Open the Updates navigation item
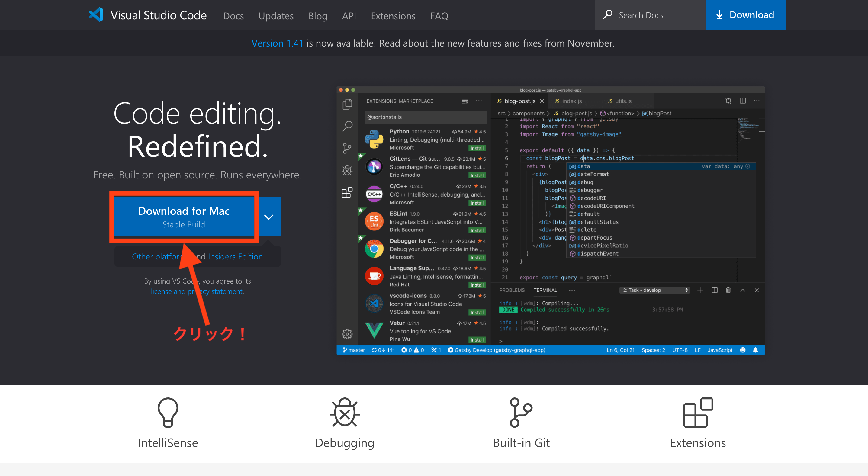This screenshot has height=476, width=868. tap(276, 16)
